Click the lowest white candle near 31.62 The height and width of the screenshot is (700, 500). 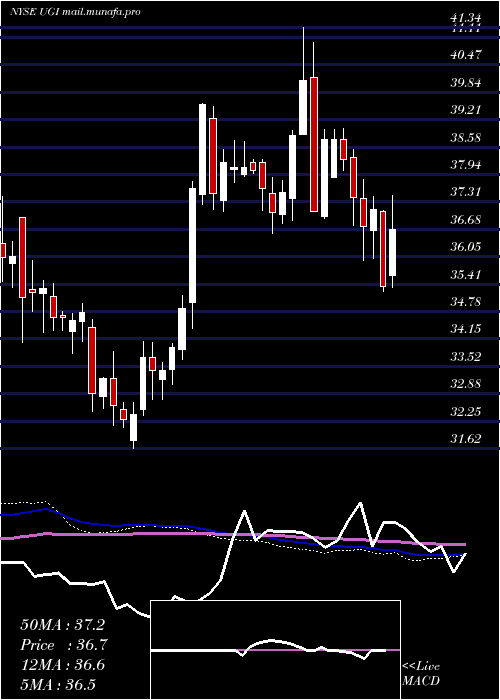[133, 427]
